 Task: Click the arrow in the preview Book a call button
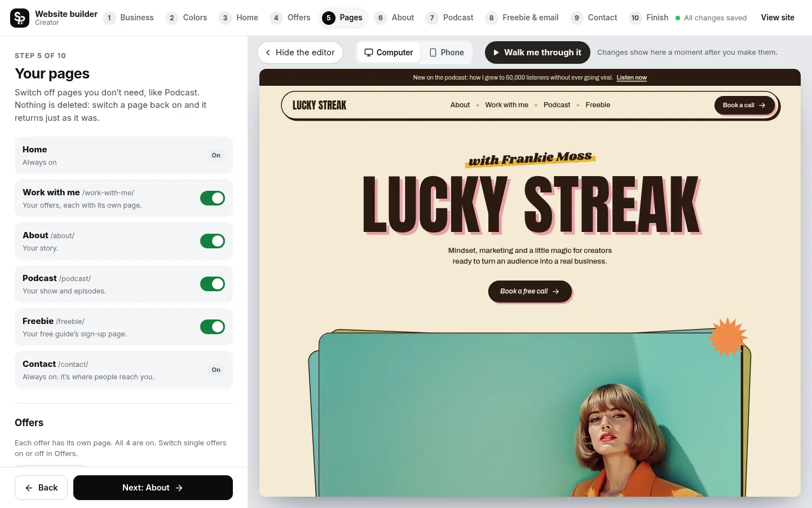click(762, 105)
